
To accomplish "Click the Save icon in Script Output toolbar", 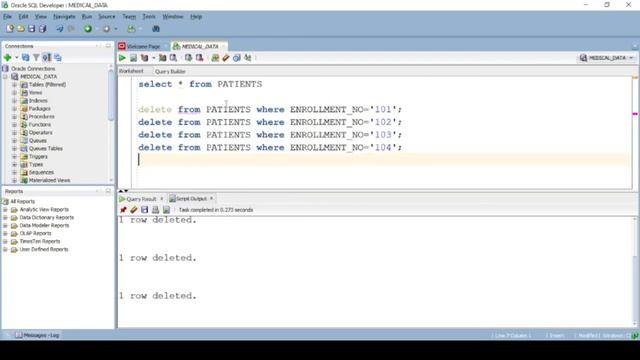I will (144, 210).
